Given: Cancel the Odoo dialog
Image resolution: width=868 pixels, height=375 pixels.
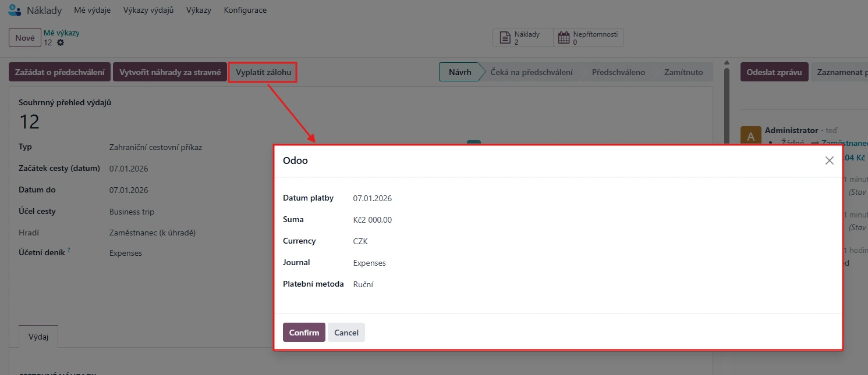Looking at the screenshot, I should (346, 333).
